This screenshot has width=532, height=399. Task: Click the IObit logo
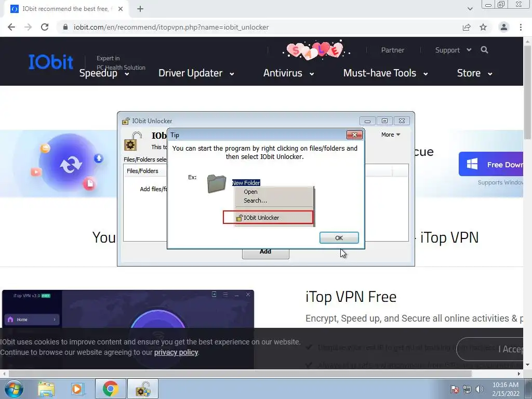click(50, 62)
